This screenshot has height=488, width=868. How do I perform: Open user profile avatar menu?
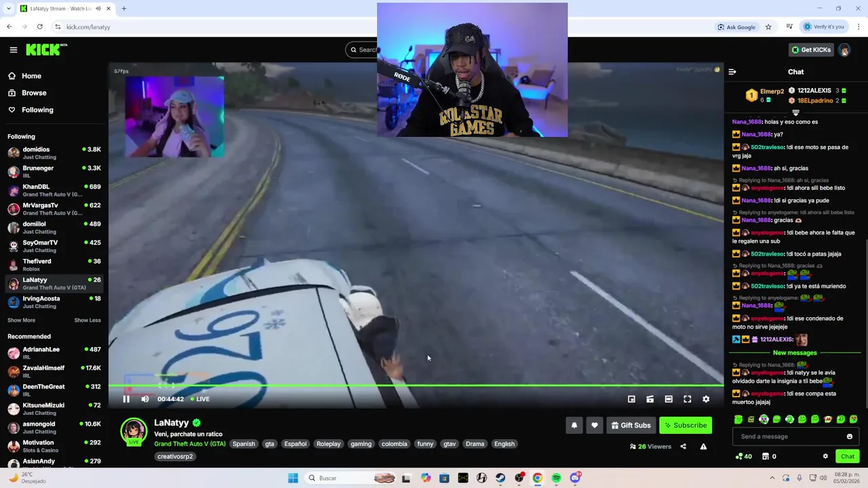click(844, 49)
